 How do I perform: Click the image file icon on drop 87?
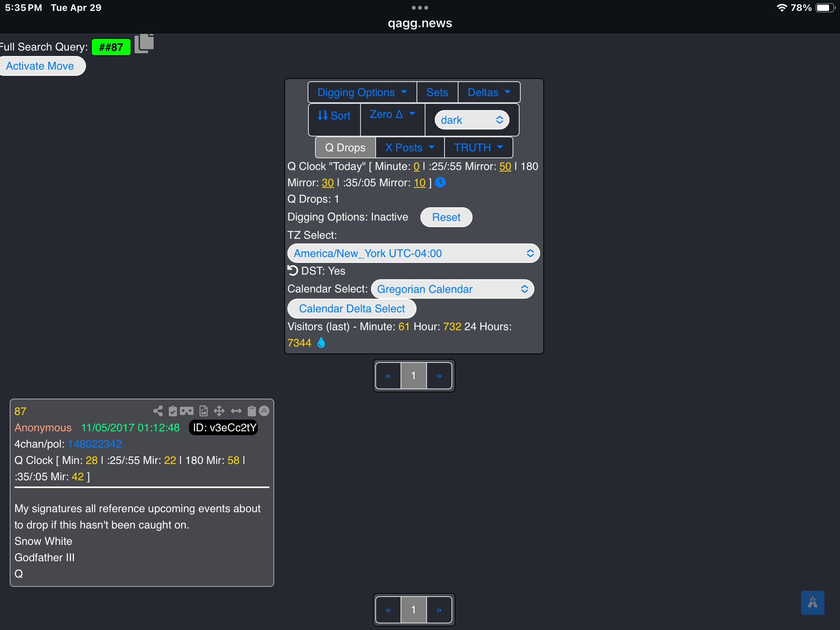(x=203, y=411)
